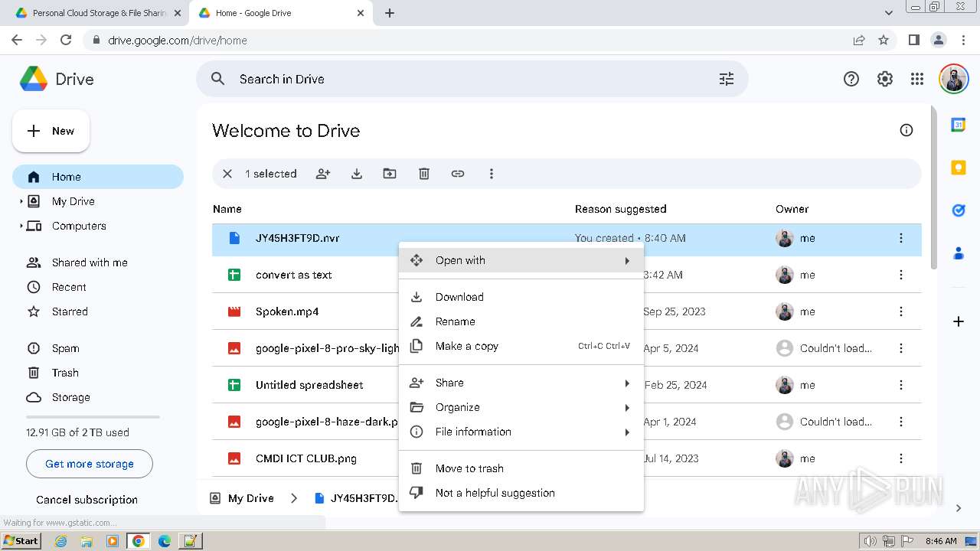
Task: Click the copy link icon in toolbar
Action: [x=458, y=174]
